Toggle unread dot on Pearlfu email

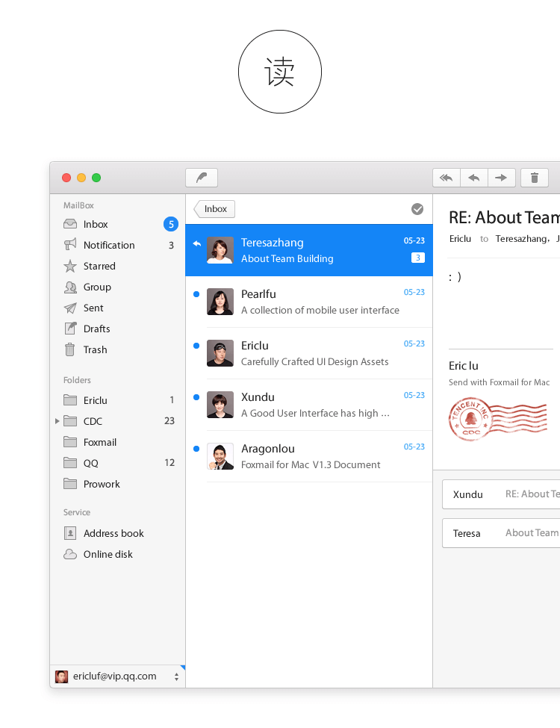coord(196,294)
